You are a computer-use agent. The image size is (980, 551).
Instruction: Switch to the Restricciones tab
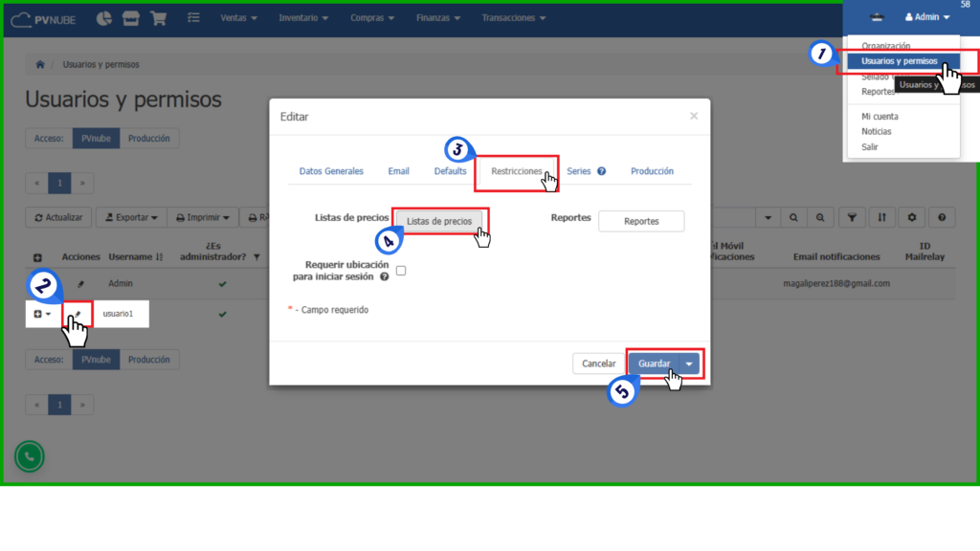(x=517, y=171)
